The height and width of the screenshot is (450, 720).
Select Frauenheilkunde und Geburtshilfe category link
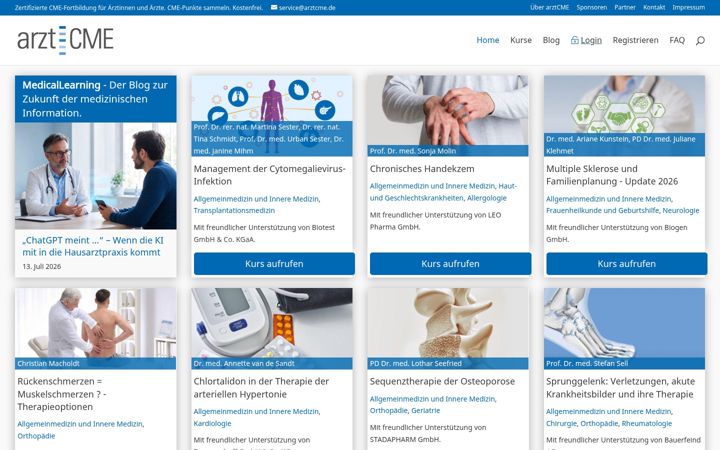[602, 210]
